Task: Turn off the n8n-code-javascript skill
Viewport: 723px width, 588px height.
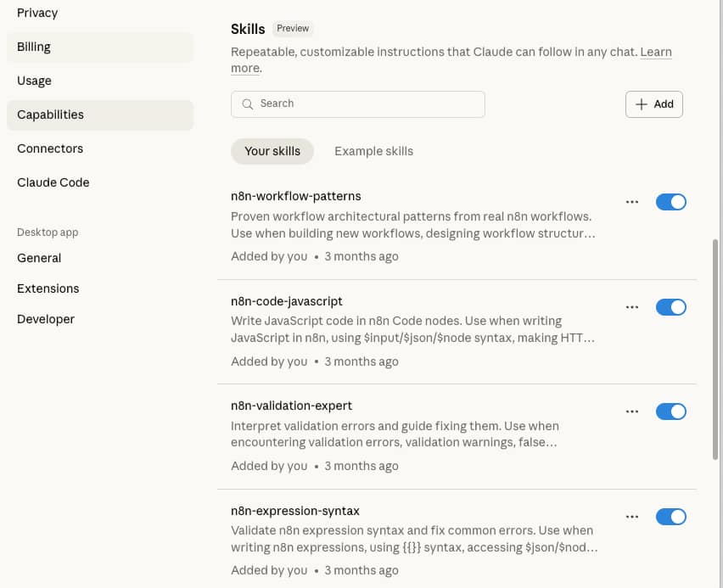Action: pyautogui.click(x=670, y=307)
